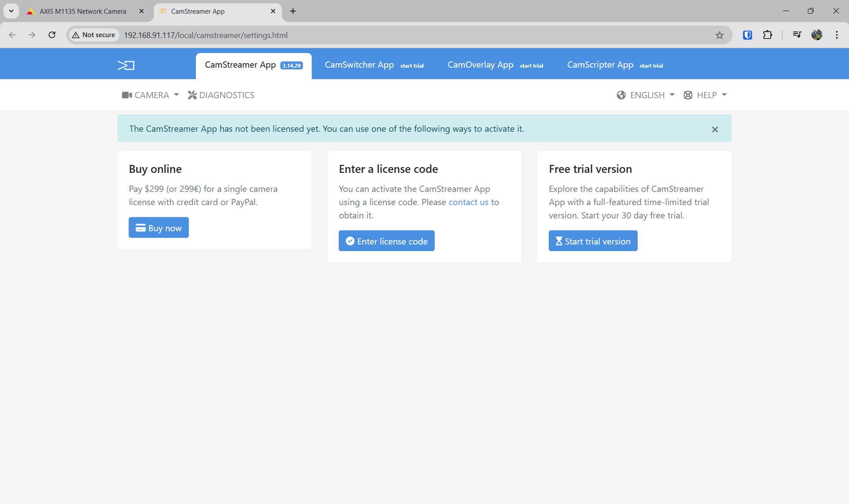849x504 pixels.
Task: Reload the current page
Action: click(52, 35)
